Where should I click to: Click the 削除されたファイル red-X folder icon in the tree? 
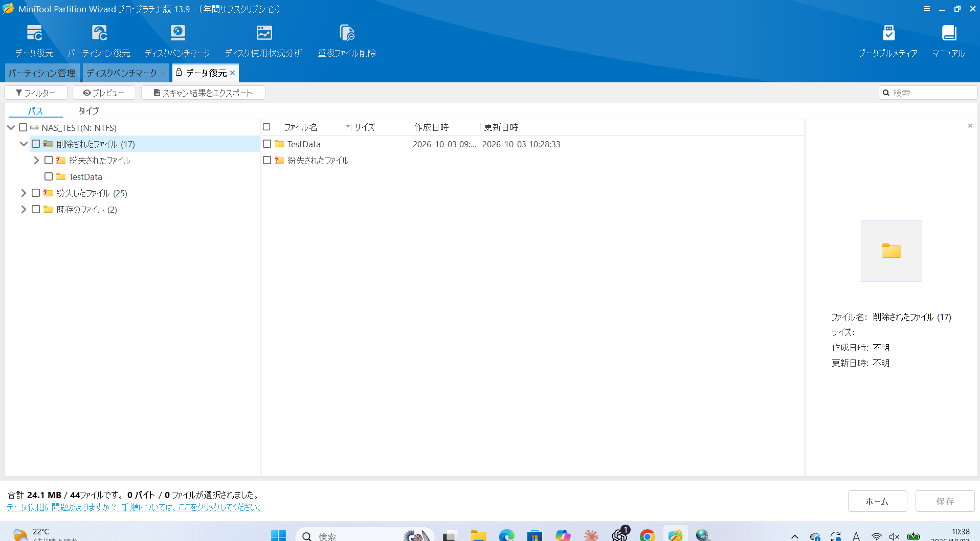point(48,144)
